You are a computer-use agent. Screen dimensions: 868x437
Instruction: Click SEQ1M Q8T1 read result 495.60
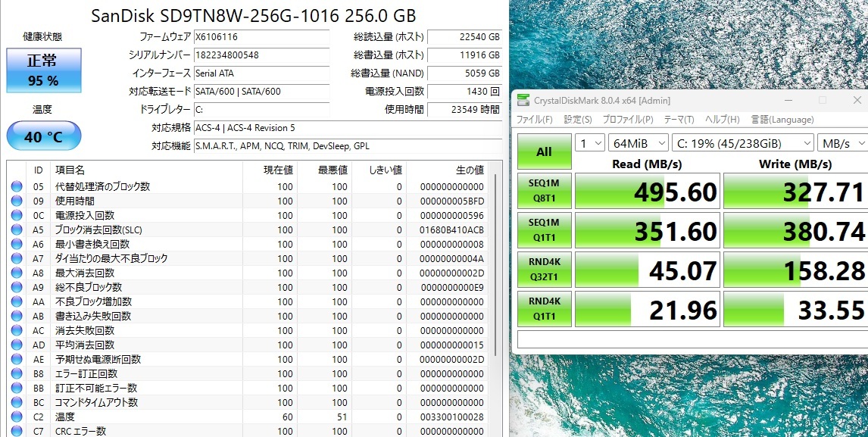[647, 191]
